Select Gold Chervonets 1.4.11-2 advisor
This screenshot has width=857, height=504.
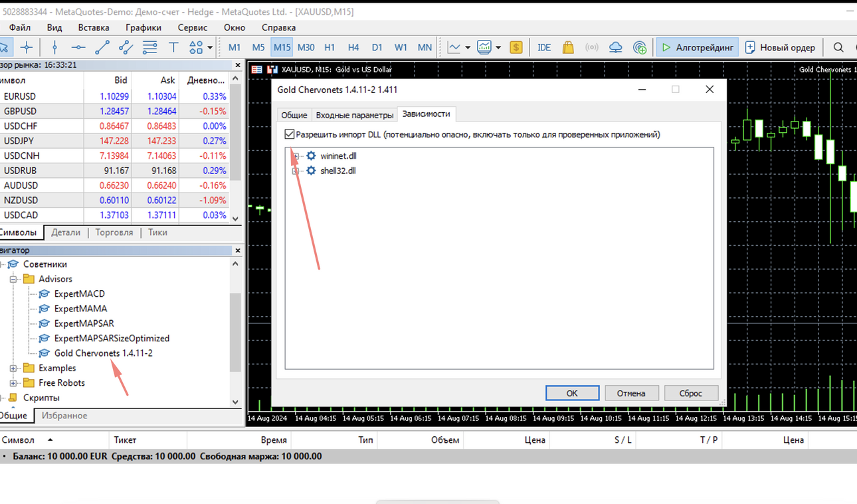point(103,353)
